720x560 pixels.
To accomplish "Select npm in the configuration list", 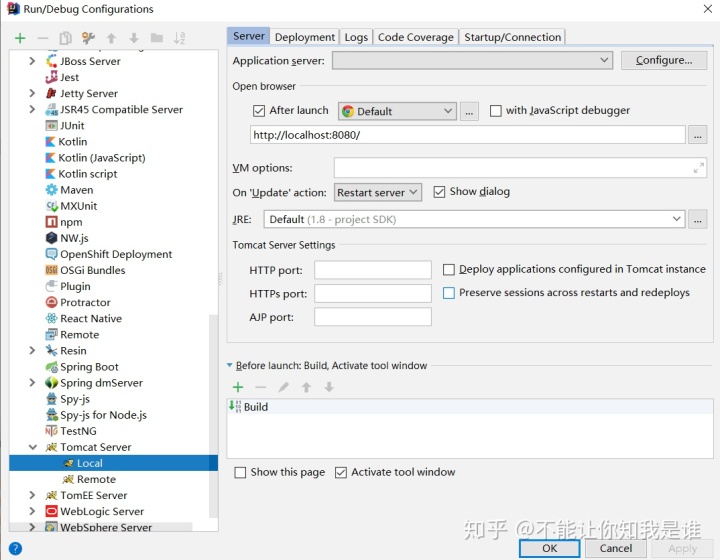I will 71,222.
